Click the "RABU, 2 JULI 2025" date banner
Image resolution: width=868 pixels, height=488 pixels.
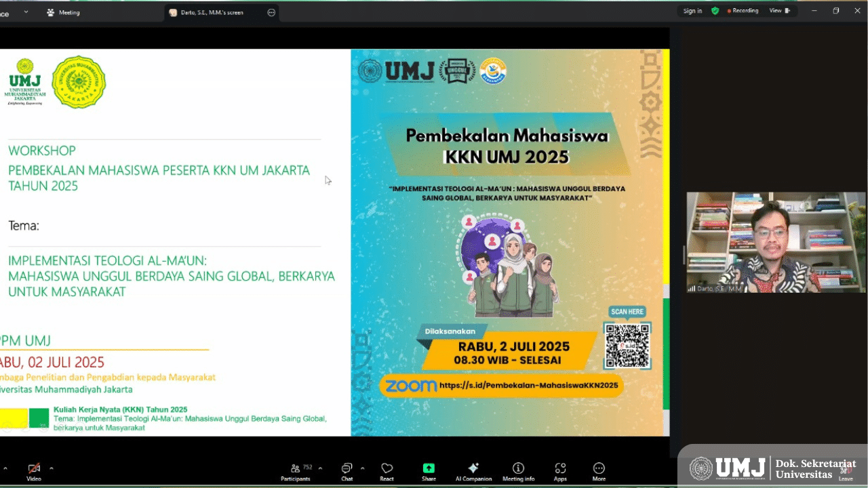(513, 347)
